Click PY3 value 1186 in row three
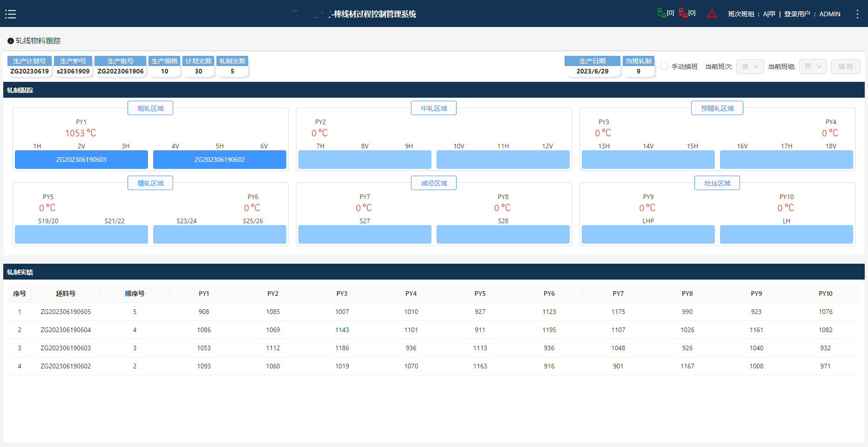The width and height of the screenshot is (868, 447). [342, 348]
